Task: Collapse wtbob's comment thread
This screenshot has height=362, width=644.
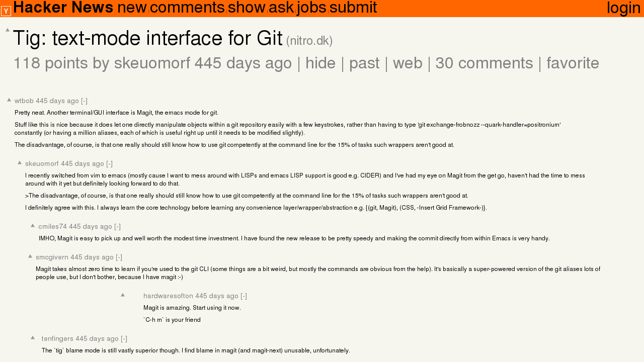Action: pyautogui.click(x=84, y=101)
